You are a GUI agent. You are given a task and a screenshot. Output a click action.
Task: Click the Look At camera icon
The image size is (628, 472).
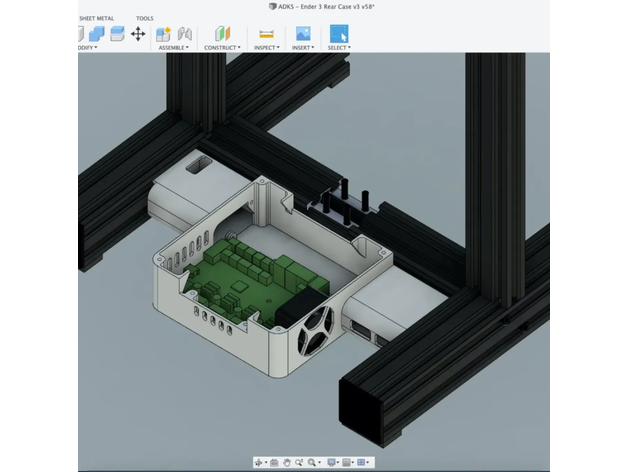[x=274, y=463]
